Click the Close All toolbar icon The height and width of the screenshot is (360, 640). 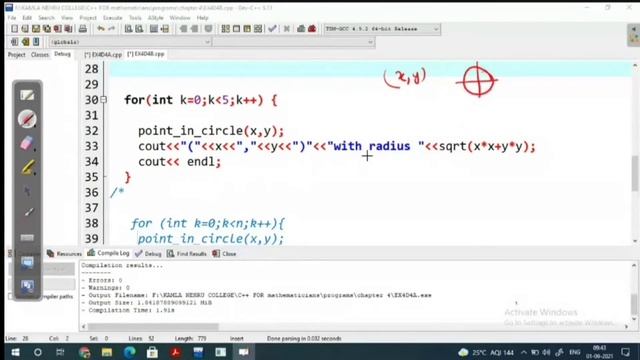pyautogui.click(x=68, y=29)
